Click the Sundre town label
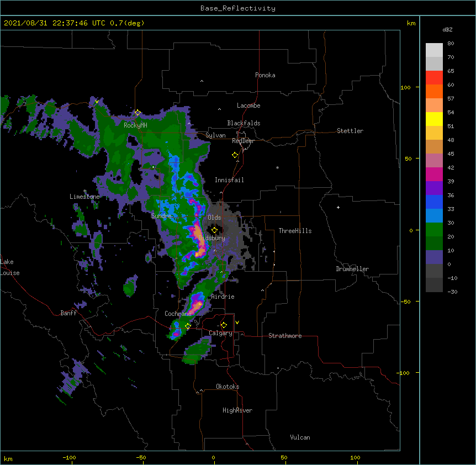 coord(161,216)
